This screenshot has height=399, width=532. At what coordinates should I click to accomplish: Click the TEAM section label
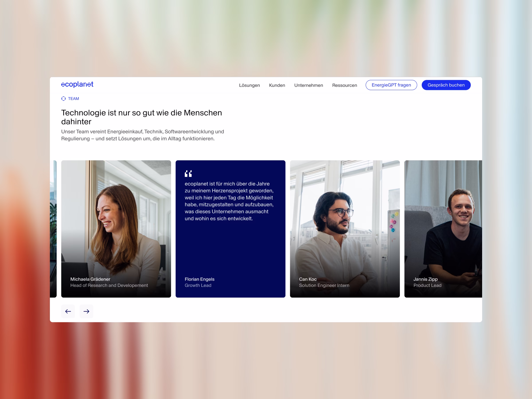pos(73,99)
